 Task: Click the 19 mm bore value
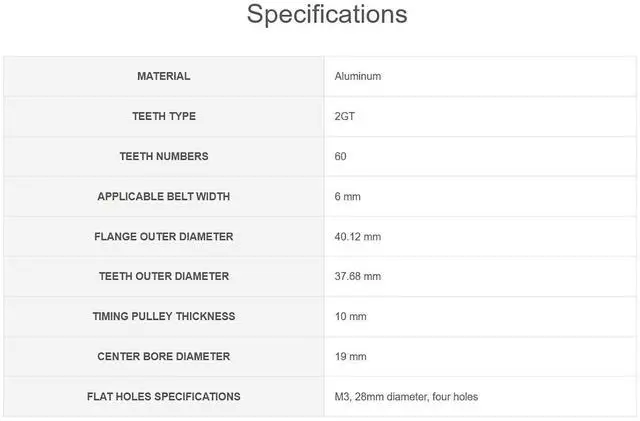(x=351, y=356)
